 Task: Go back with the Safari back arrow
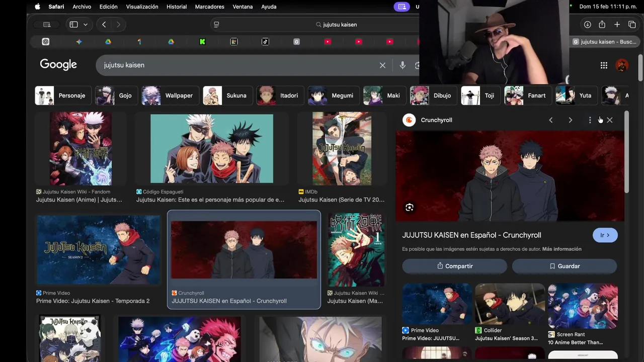click(104, 25)
